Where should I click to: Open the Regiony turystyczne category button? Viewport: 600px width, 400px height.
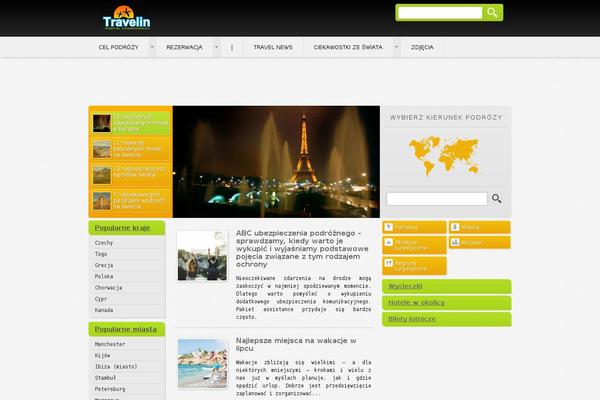(x=414, y=266)
